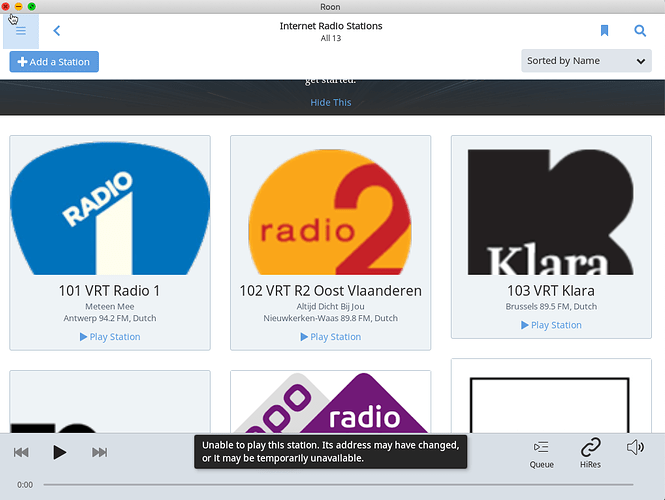Go back with the left arrow

[x=56, y=31]
